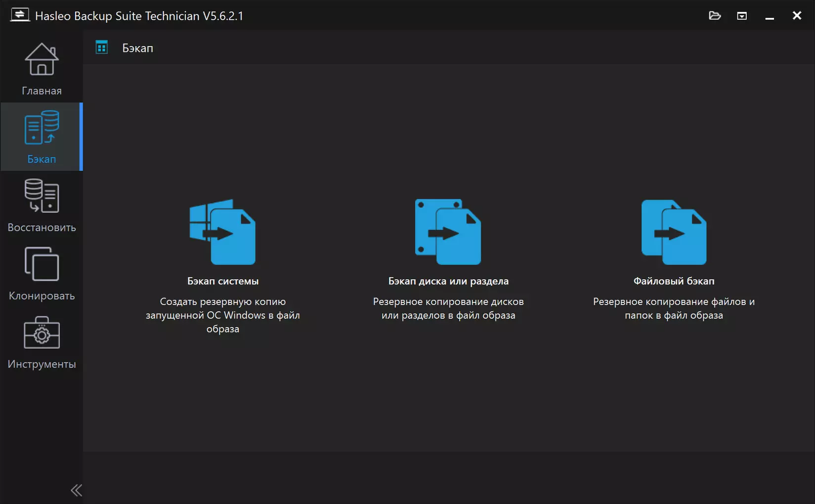Click description 'Резервное копирование файлов и папок'
This screenshot has height=504, width=815.
[674, 308]
